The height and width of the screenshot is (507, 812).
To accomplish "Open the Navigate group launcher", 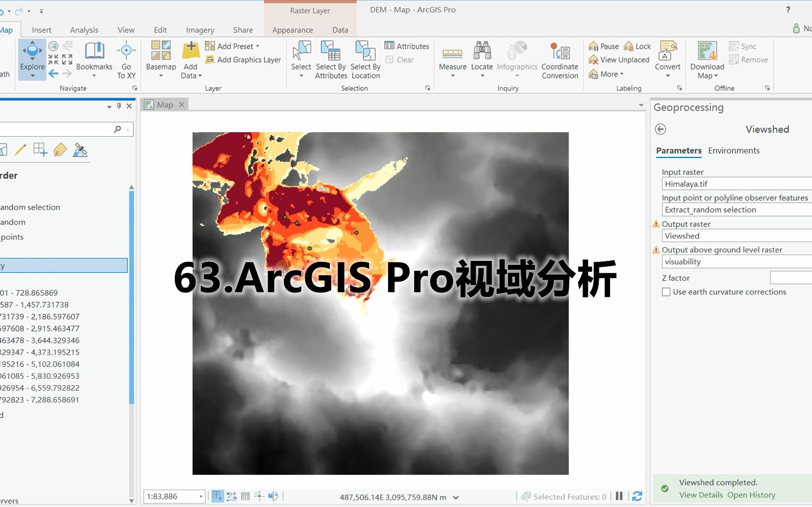I will point(135,88).
